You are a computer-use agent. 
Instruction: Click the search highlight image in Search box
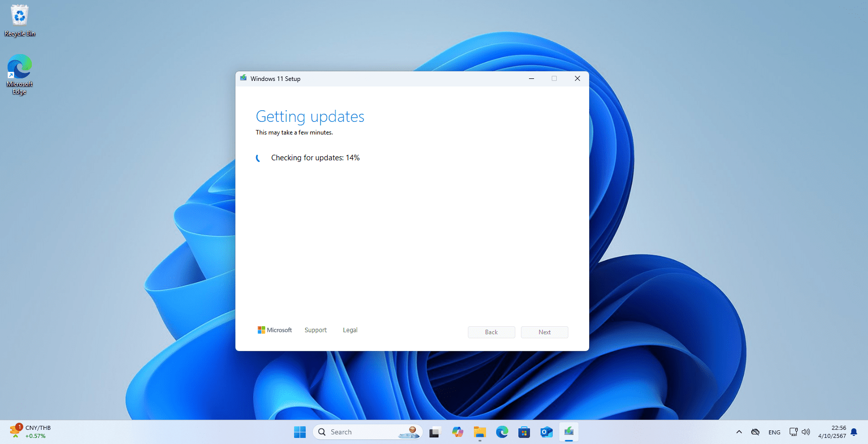(x=409, y=432)
